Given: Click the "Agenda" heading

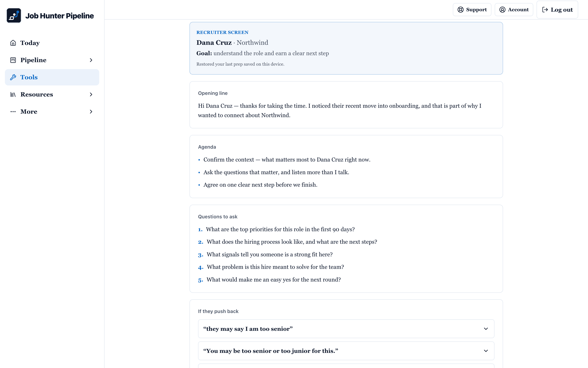Looking at the screenshot, I should click(x=207, y=147).
